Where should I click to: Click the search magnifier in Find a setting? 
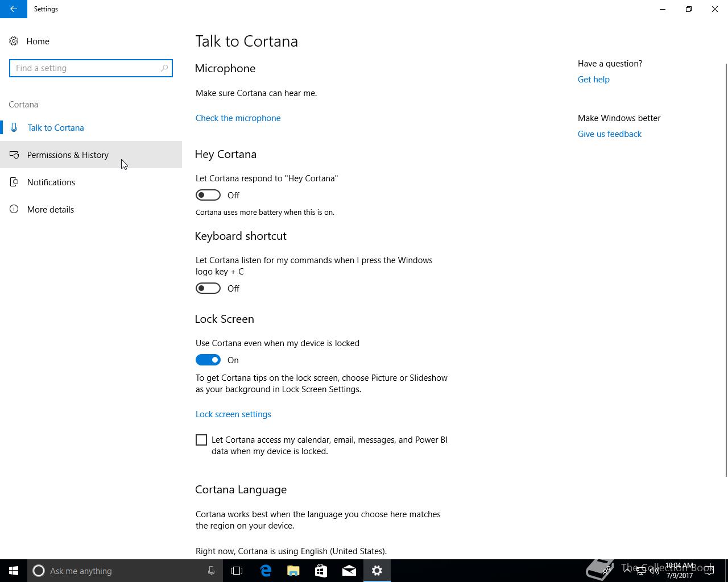point(164,68)
